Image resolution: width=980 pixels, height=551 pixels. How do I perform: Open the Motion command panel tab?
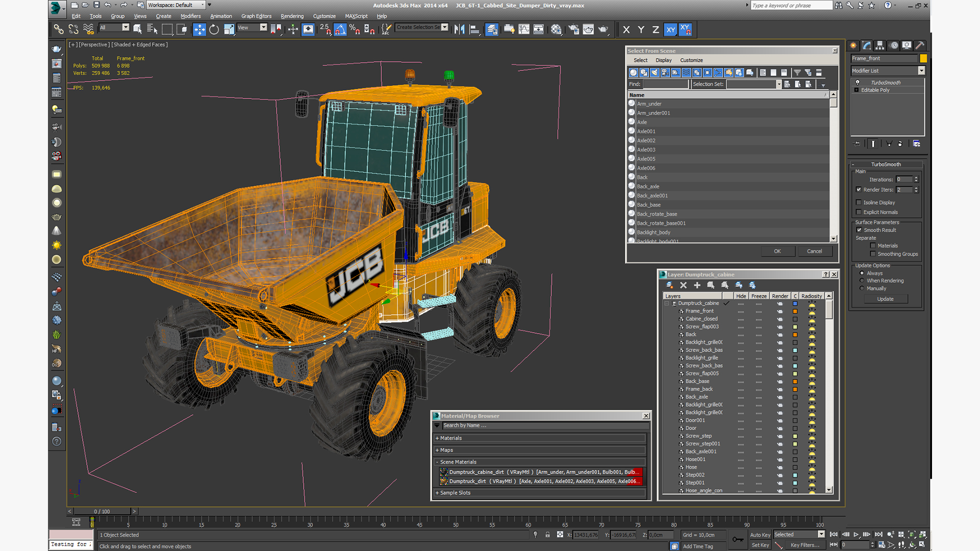(x=894, y=45)
